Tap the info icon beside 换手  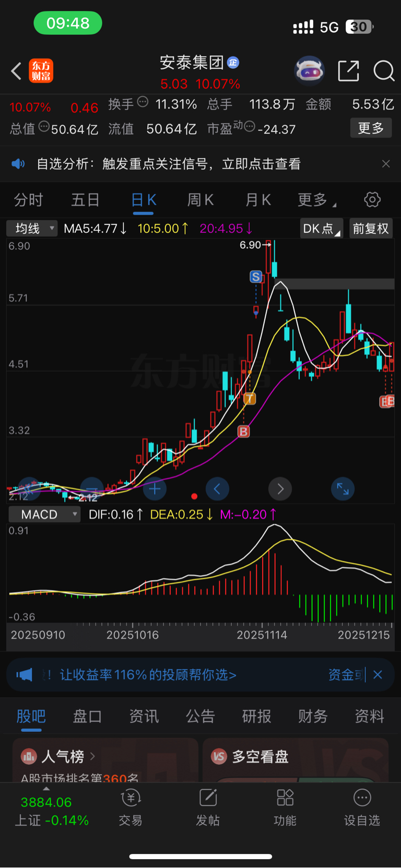[x=143, y=102]
